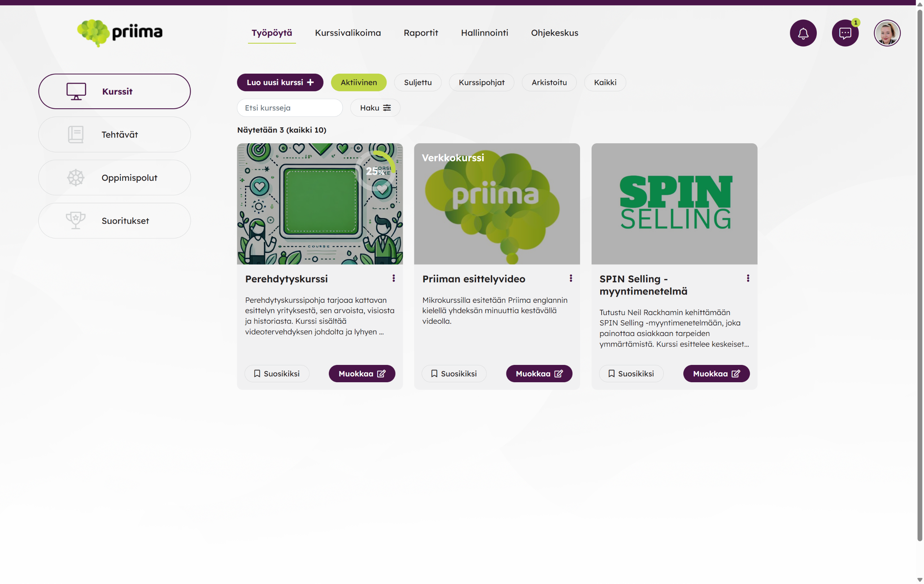Open the notifications bell icon
Viewport: 924px width, 584px height.
(803, 33)
